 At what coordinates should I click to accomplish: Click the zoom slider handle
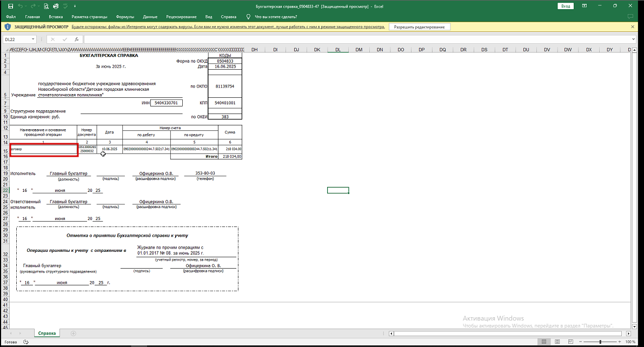coord(600,342)
